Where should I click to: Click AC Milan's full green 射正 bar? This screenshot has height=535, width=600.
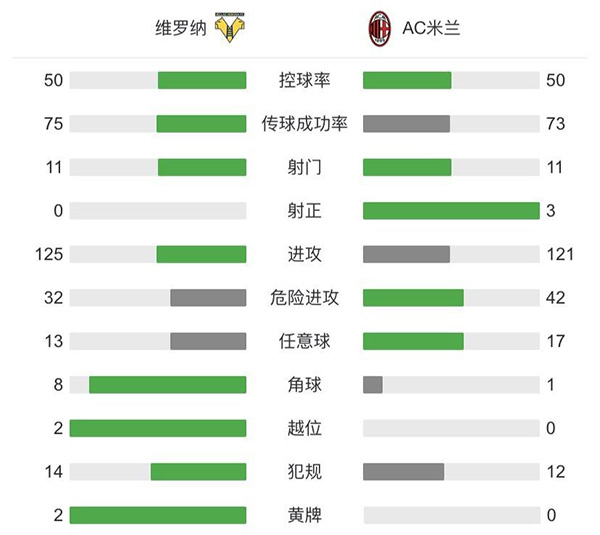(x=451, y=211)
